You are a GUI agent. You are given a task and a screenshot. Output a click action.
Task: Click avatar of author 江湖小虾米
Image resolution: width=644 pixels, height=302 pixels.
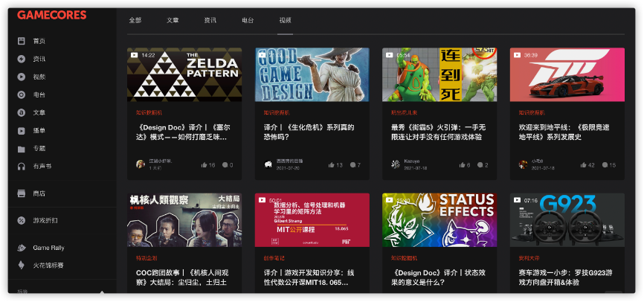pos(141,164)
